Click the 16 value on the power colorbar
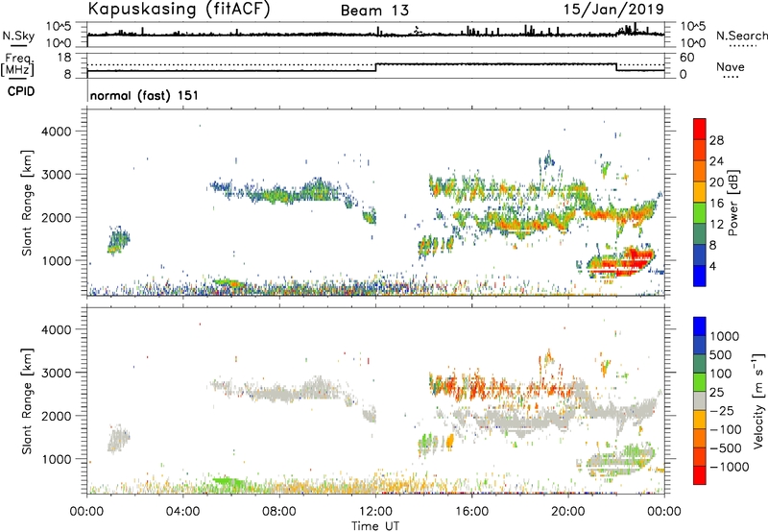This screenshot has width=768, height=532. tap(716, 203)
